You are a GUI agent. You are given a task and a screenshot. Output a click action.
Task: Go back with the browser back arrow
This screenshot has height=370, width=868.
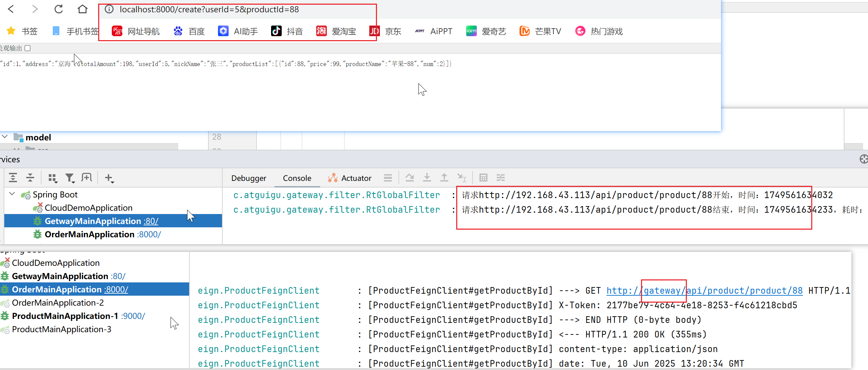(11, 9)
